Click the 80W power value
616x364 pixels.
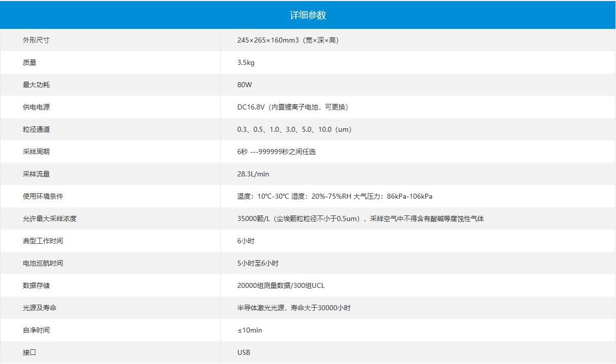pos(244,85)
